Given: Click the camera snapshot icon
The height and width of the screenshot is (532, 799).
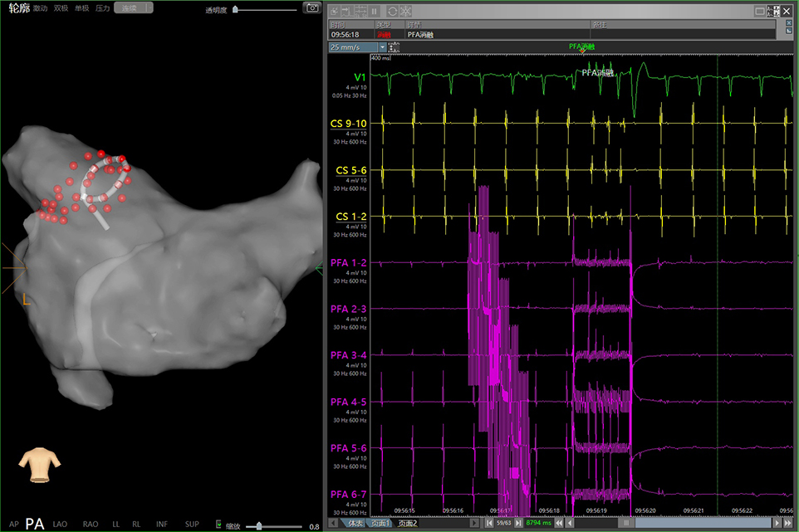Looking at the screenshot, I should pos(312,8).
